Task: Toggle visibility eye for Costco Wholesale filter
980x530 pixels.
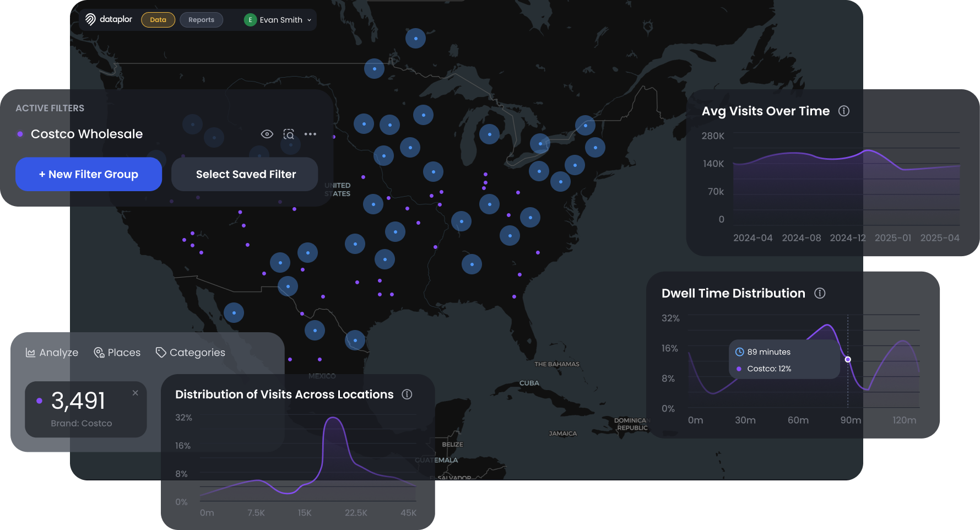Action: tap(267, 134)
